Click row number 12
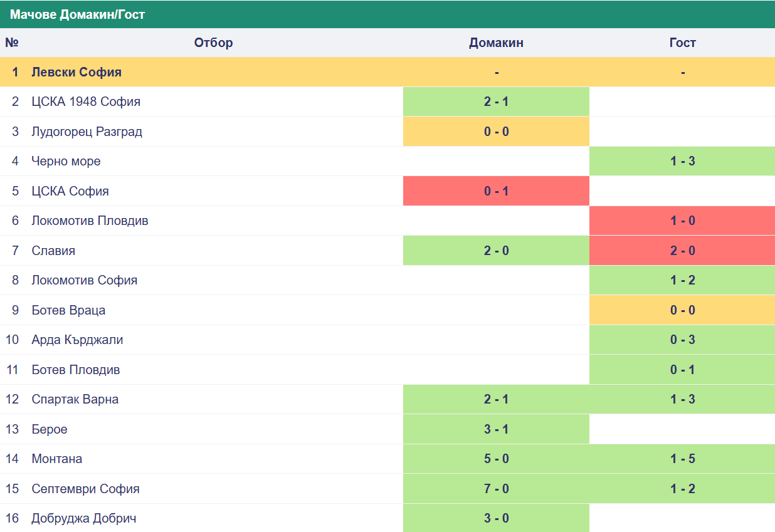Viewport: 775px width, 532px height. [x=13, y=399]
